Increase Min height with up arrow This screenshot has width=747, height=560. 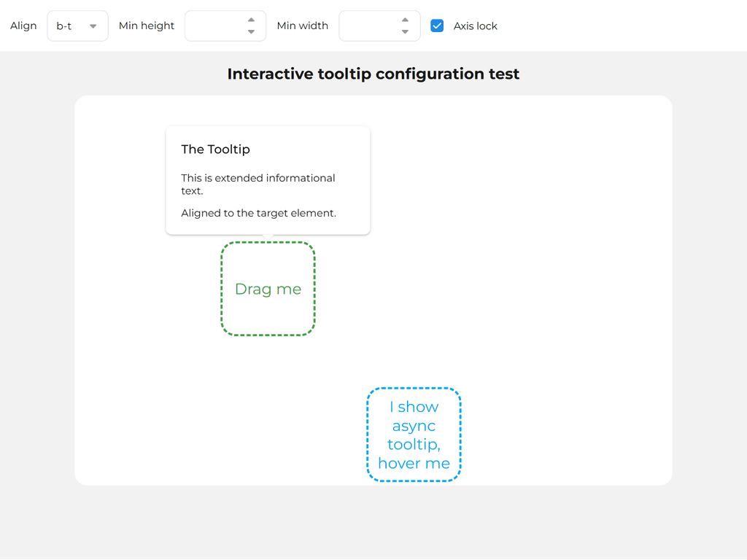tap(251, 20)
